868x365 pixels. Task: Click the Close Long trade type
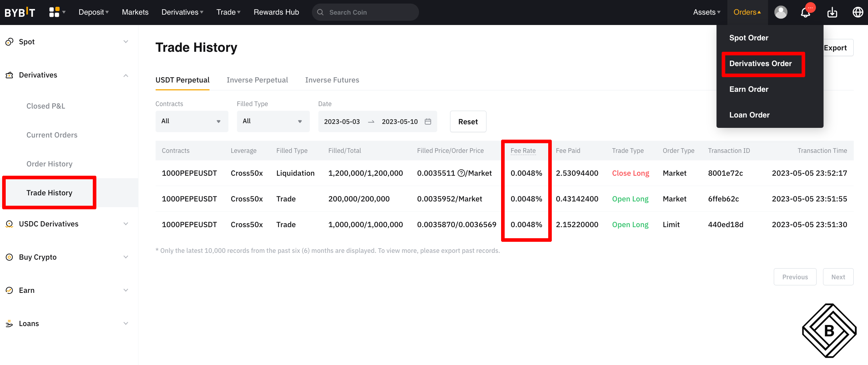[x=630, y=173]
